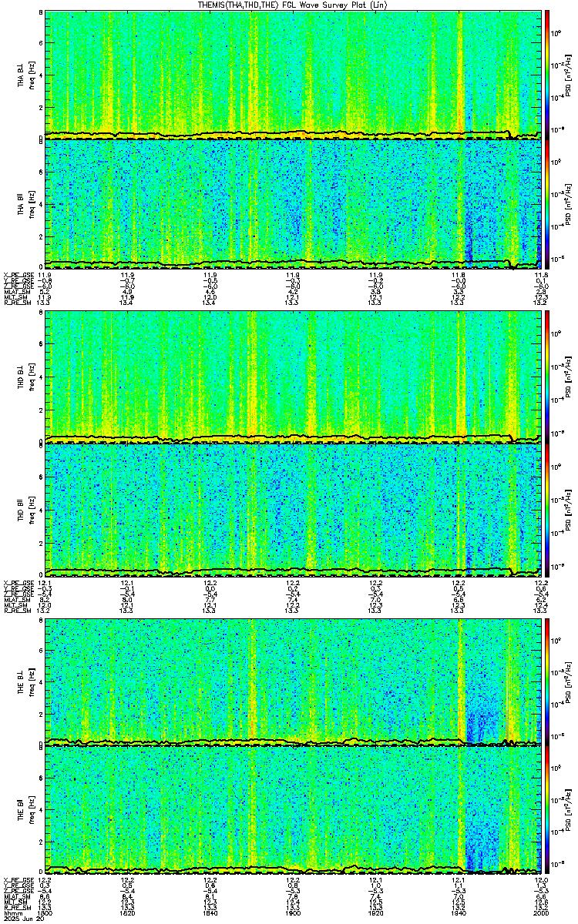Screen dimensions: 578x924
Task: Click the 1820 time tick label
Action: tap(127, 913)
